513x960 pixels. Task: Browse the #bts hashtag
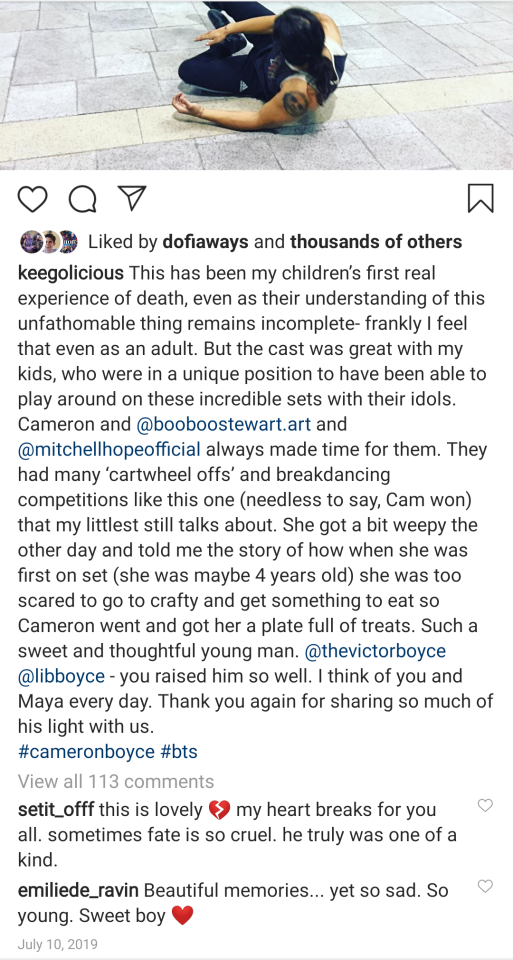(x=179, y=752)
